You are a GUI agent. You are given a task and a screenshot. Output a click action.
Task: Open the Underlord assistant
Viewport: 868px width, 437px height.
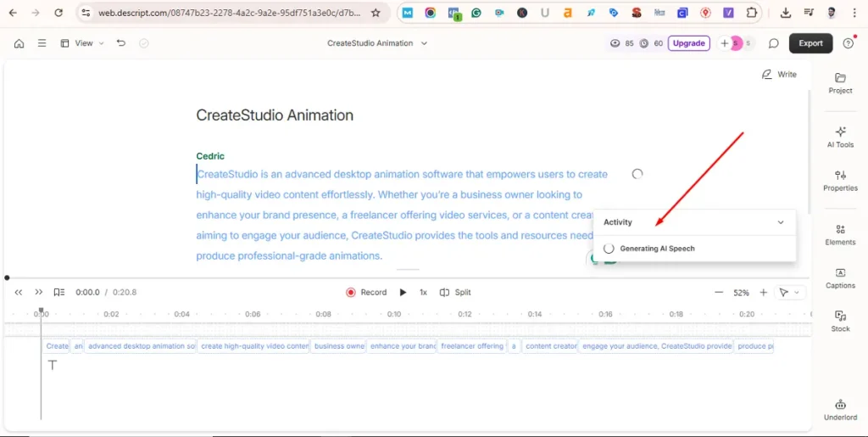pos(840,410)
